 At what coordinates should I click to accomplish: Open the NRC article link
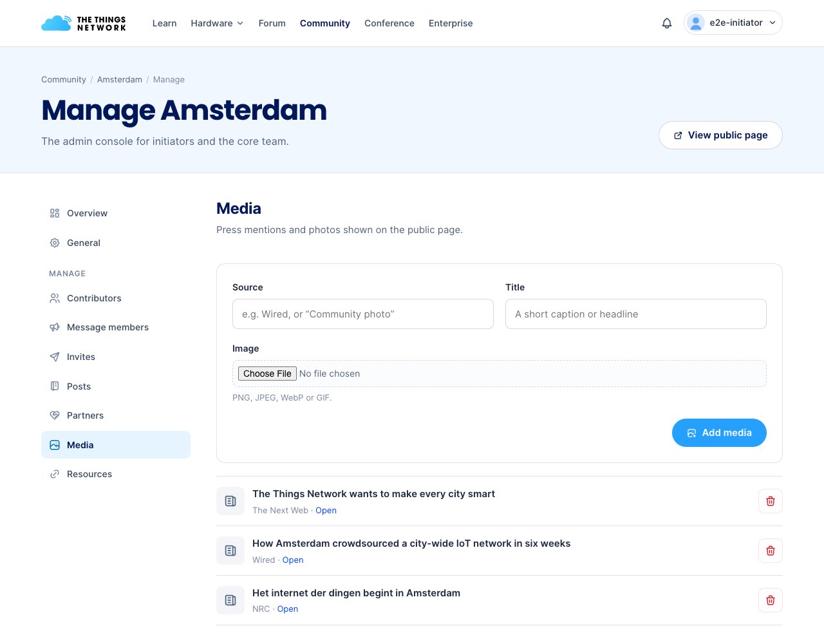click(288, 609)
